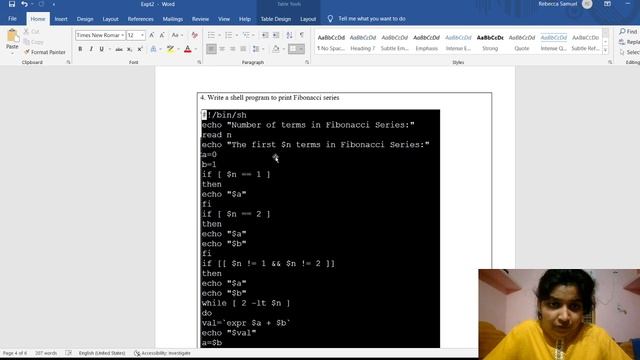640x360 pixels.
Task: Click the Subtle Emphasis style
Action: (395, 42)
